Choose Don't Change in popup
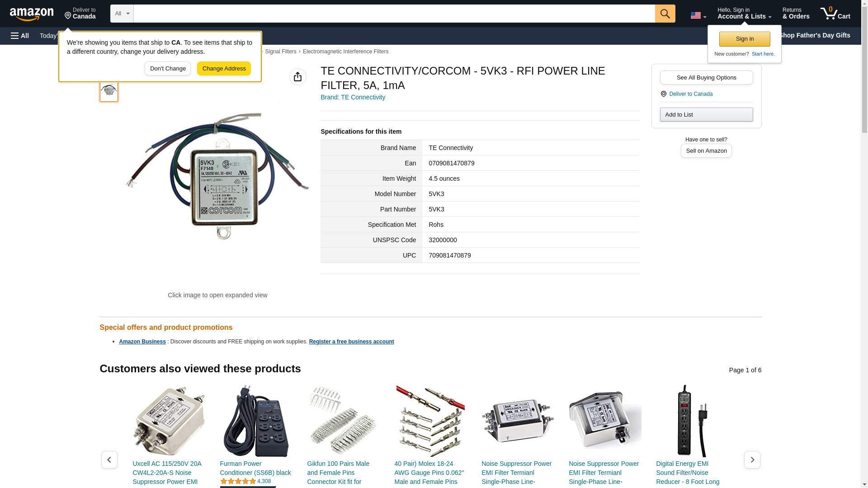 coord(168,69)
